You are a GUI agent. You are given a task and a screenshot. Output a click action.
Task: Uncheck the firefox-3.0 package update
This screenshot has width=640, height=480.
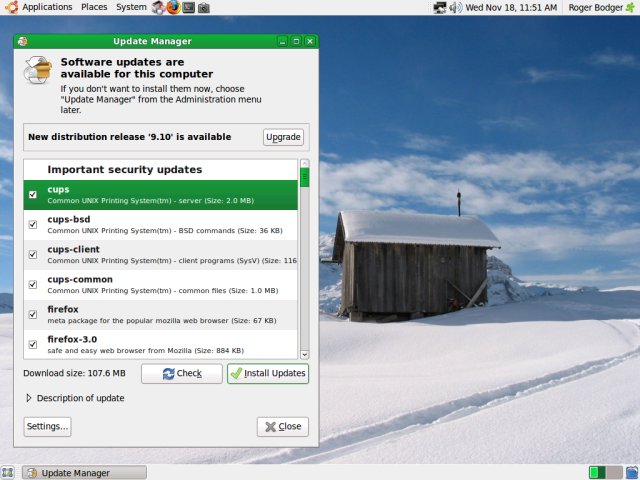click(x=33, y=344)
